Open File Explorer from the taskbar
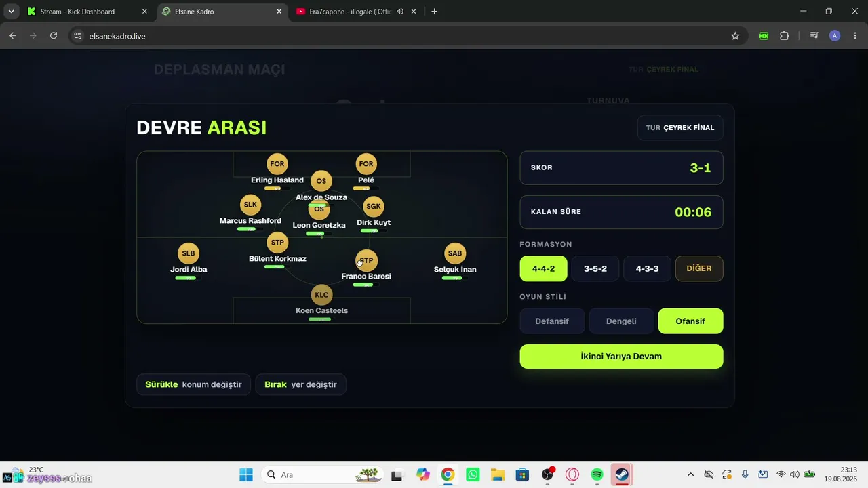Screen dimensions: 868x488 [x=498, y=474]
